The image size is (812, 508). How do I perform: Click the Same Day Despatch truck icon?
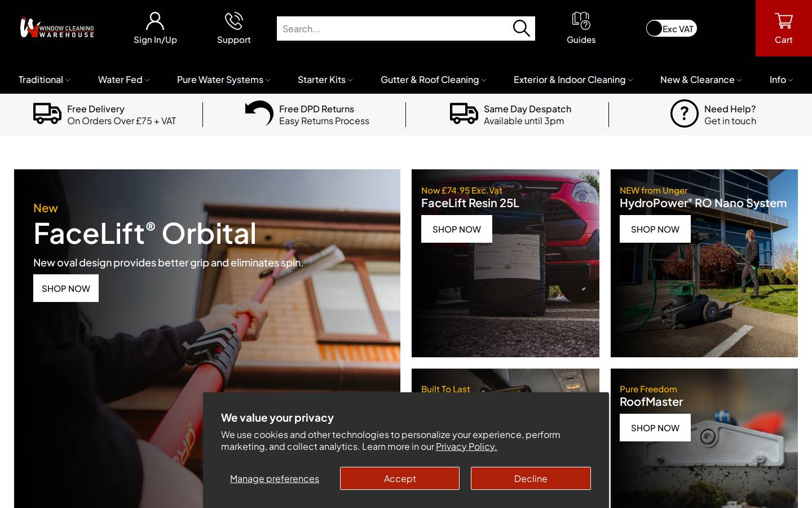coord(464,113)
